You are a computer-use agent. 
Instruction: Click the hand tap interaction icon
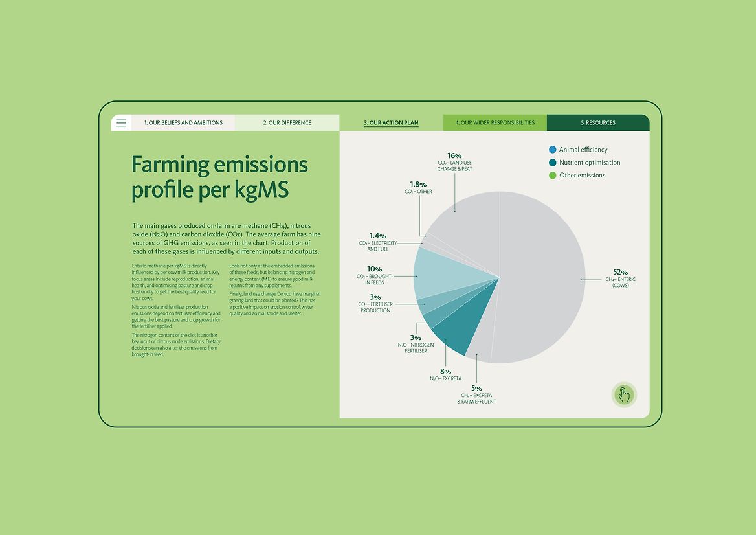pyautogui.click(x=623, y=394)
